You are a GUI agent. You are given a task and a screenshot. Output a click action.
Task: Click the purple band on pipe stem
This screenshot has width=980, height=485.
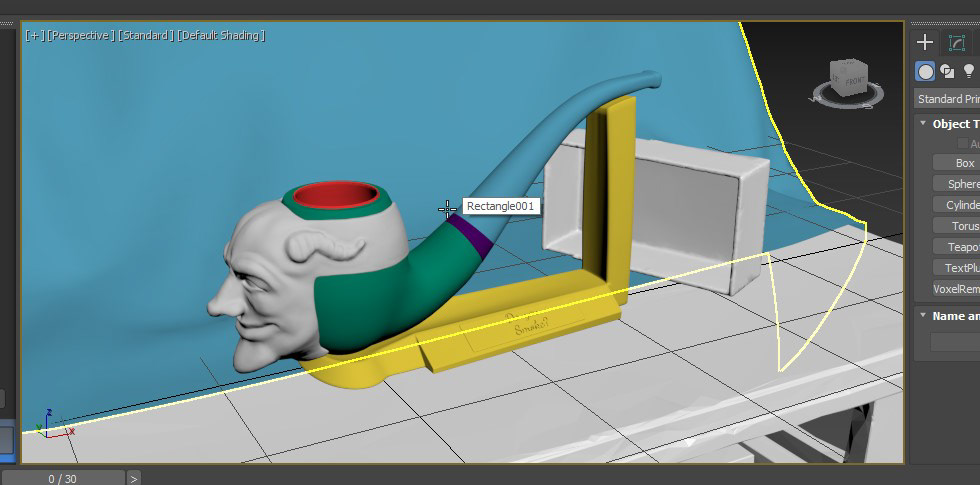pyautogui.click(x=470, y=236)
